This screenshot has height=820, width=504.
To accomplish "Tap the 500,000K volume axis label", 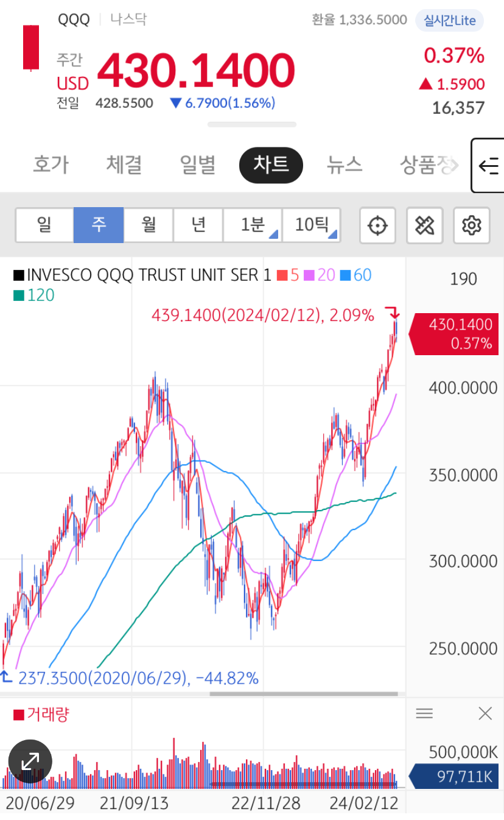I will click(x=463, y=752).
